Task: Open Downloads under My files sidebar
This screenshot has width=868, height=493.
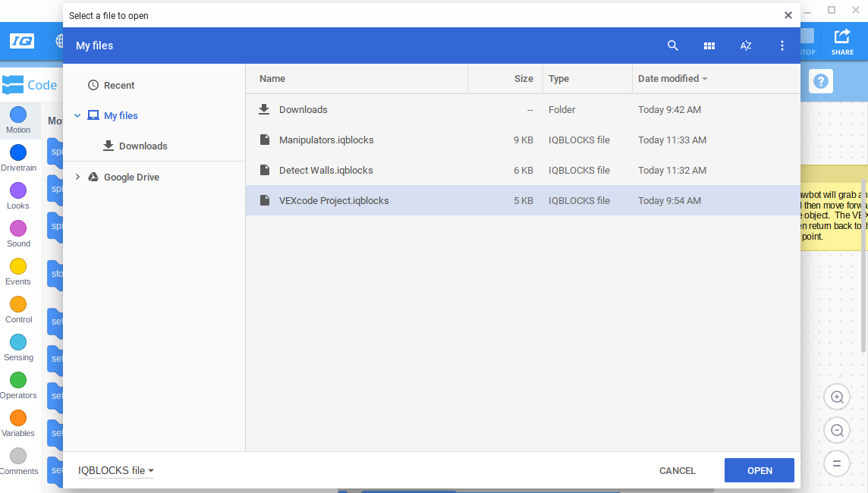Action: [x=143, y=146]
